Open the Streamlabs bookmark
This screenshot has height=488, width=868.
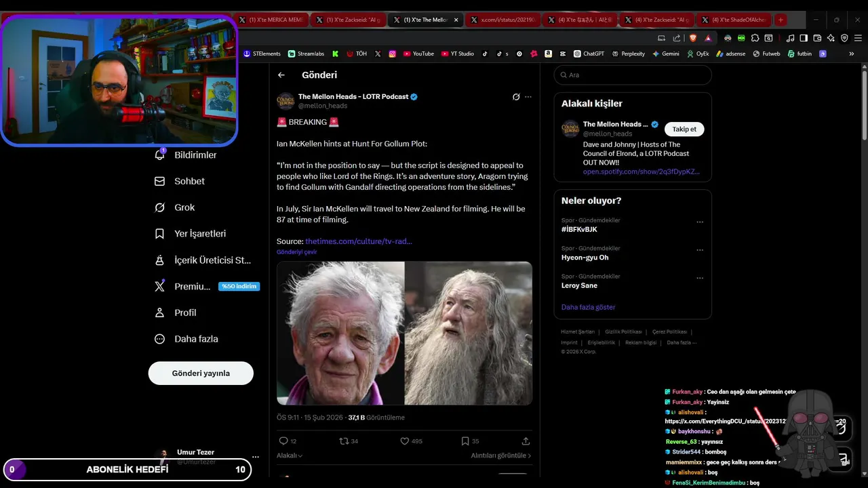306,54
